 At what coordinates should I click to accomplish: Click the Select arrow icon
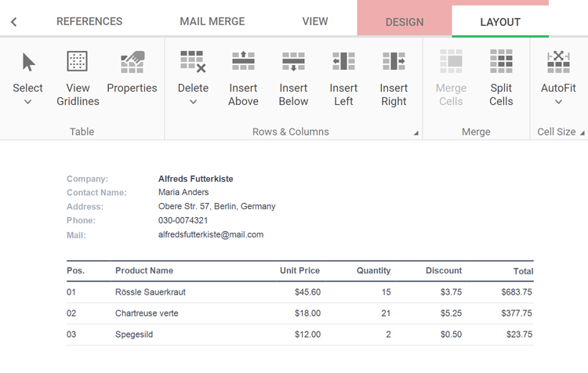[x=28, y=62]
